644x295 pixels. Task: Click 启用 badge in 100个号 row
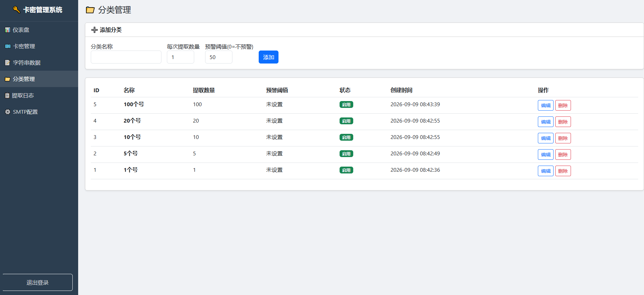click(x=346, y=104)
